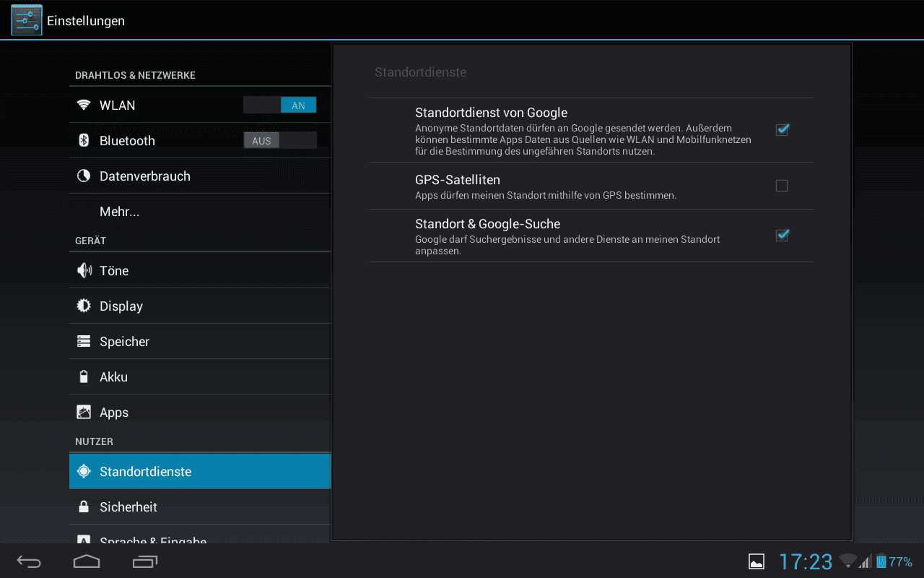Tap the Bluetooth icon in sidebar
The image size is (924, 578).
[x=84, y=140]
